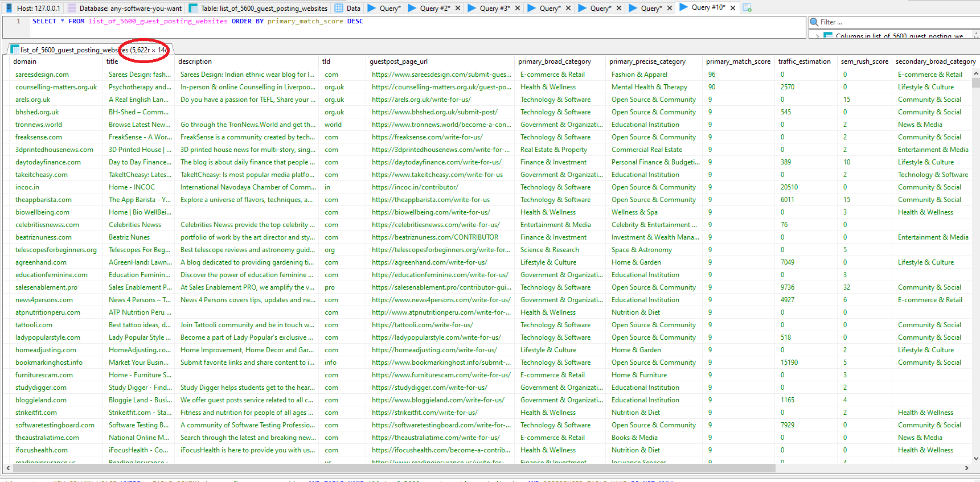Select the Query #10* tab
Viewport: 980px width, 482px height.
coord(708,7)
